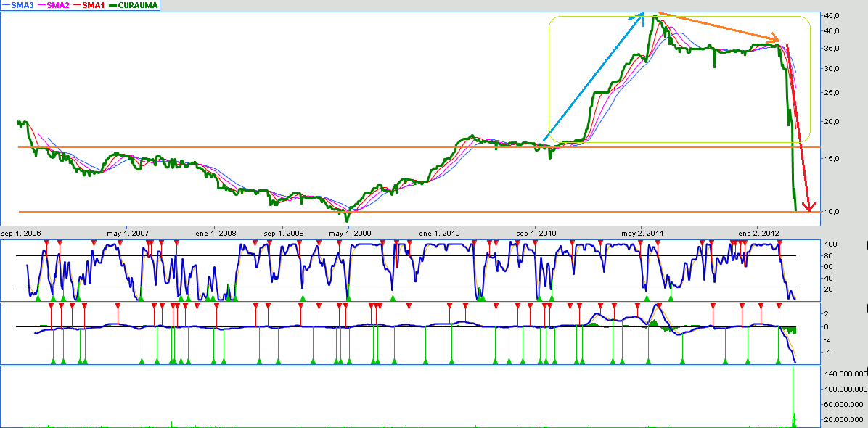The image size is (868, 428).
Task: Click the 'sep 1, 2008' date label
Action: 284,234
